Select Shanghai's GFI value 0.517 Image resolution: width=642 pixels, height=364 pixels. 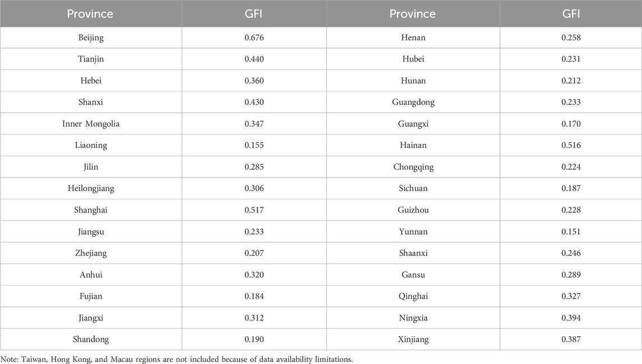(x=255, y=210)
